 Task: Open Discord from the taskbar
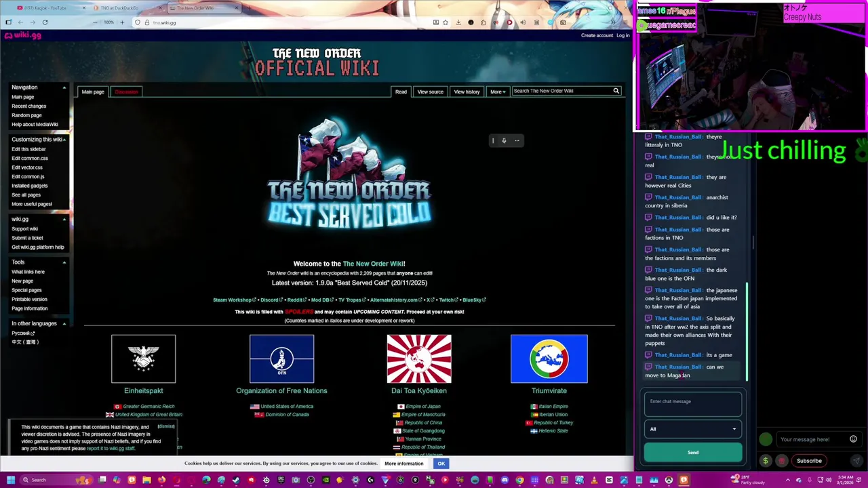[505, 480]
